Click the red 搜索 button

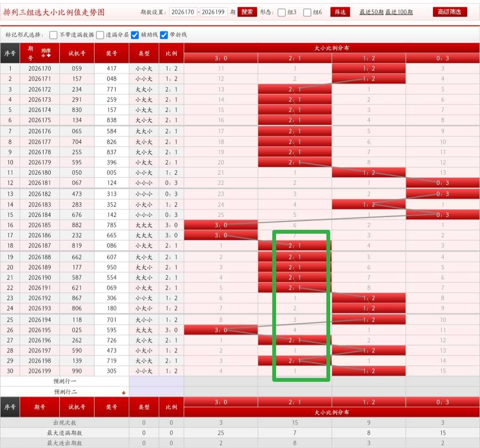pyautogui.click(x=247, y=12)
